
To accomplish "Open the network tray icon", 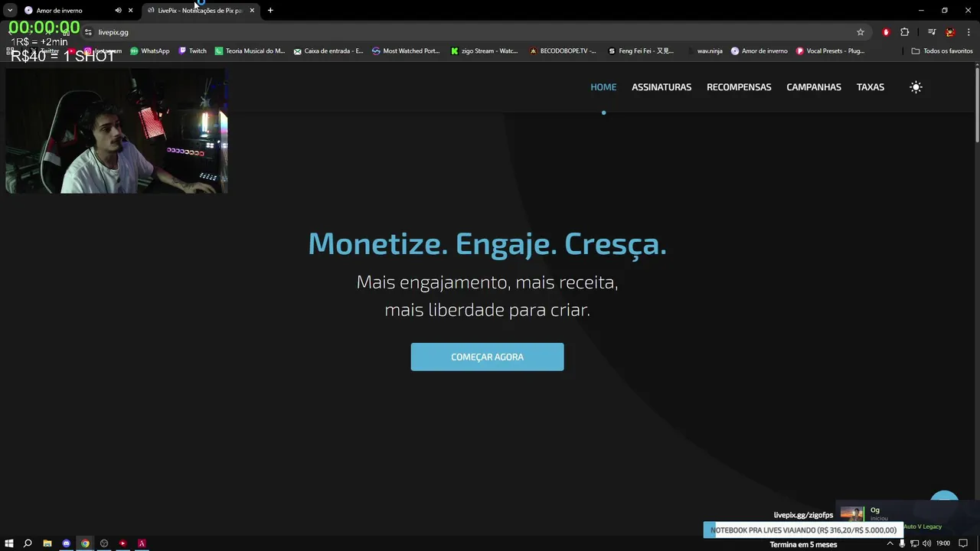I will (x=914, y=543).
